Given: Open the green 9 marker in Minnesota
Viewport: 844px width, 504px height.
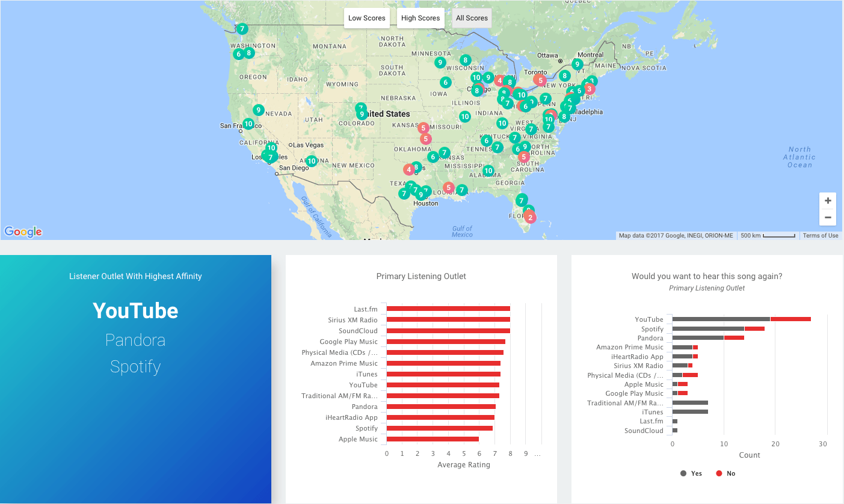Looking at the screenshot, I should [x=440, y=63].
